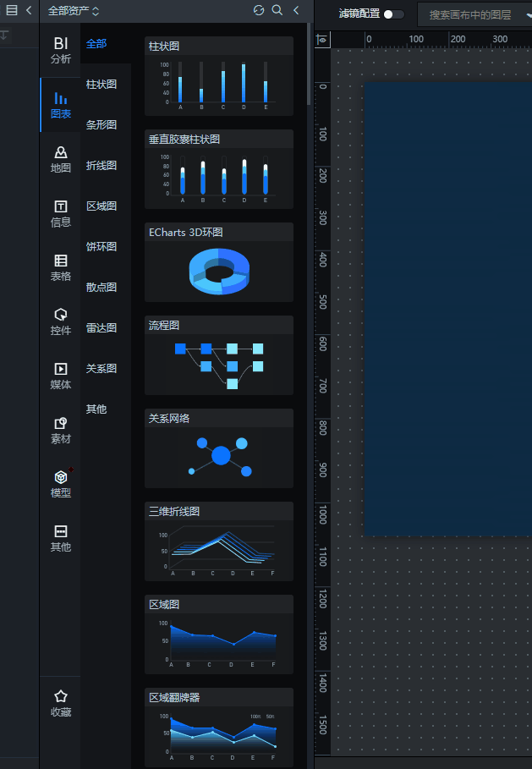Collapse the asset panel with left arrow
This screenshot has width=532, height=769.
click(x=296, y=10)
